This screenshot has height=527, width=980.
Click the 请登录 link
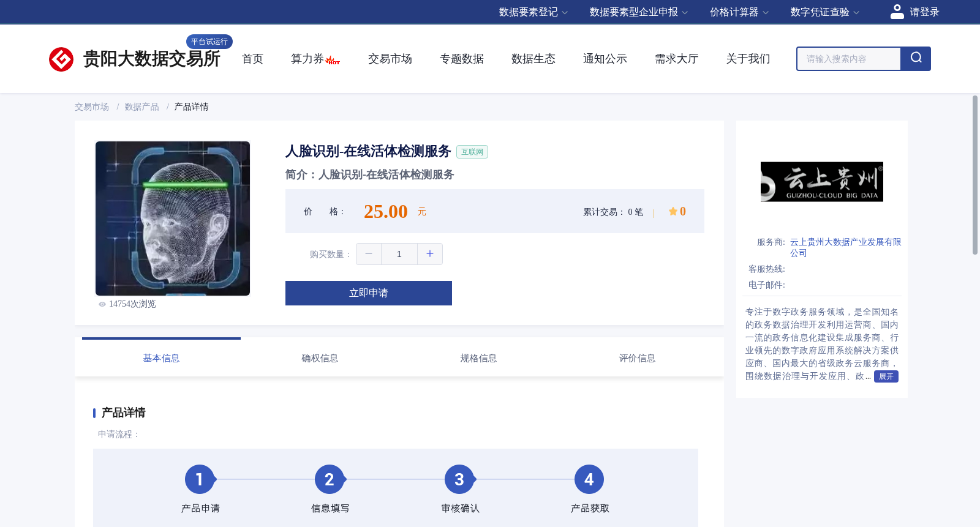(x=924, y=12)
